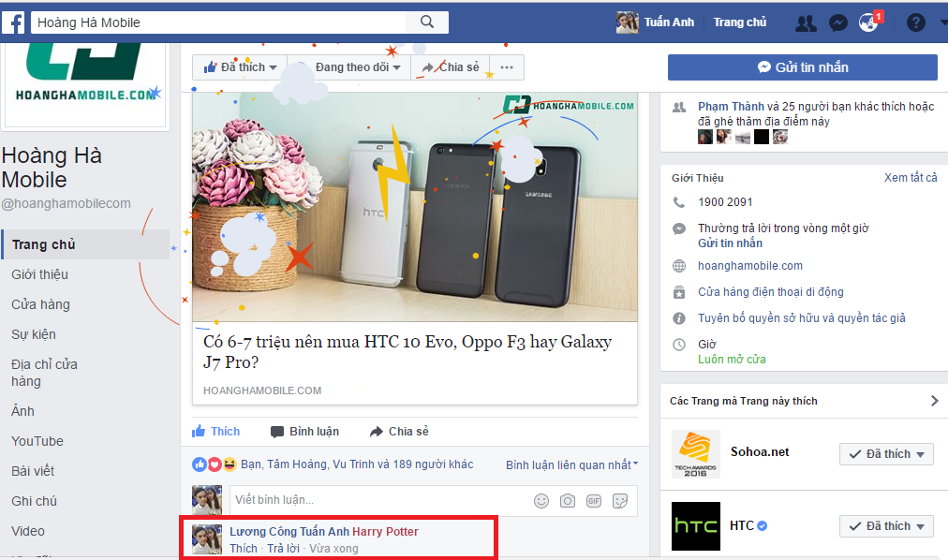Screen dimensions: 948x560
Task: Open sticker picker in comment box
Action: (x=620, y=501)
